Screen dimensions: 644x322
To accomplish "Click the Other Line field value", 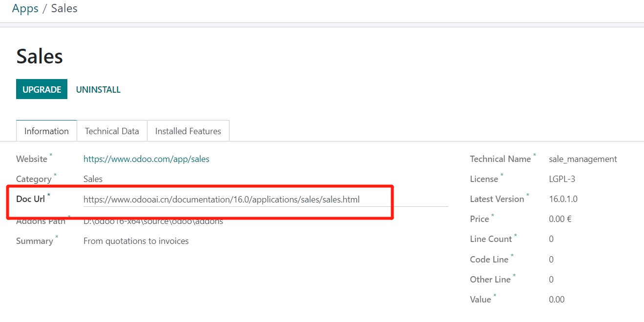I will [551, 280].
